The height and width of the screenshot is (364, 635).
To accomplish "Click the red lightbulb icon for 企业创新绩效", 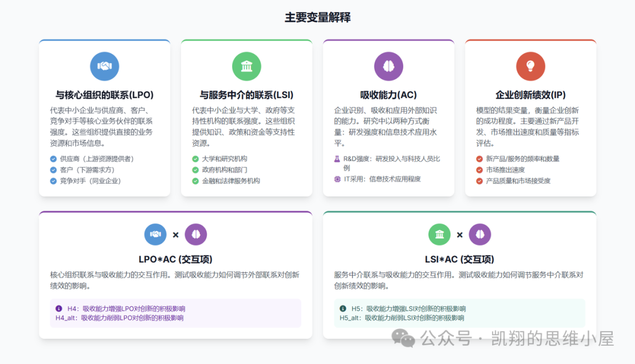I will (x=530, y=66).
